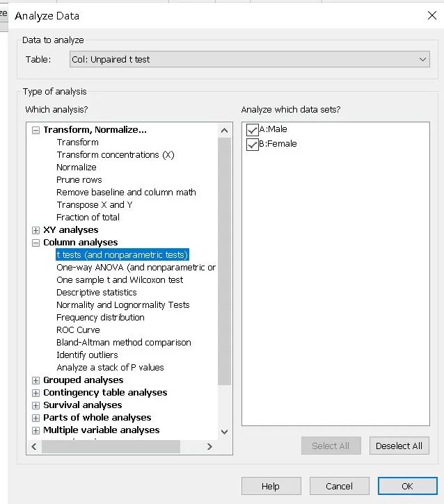
Task: Expand the Survival analyses group
Action: click(x=35, y=405)
